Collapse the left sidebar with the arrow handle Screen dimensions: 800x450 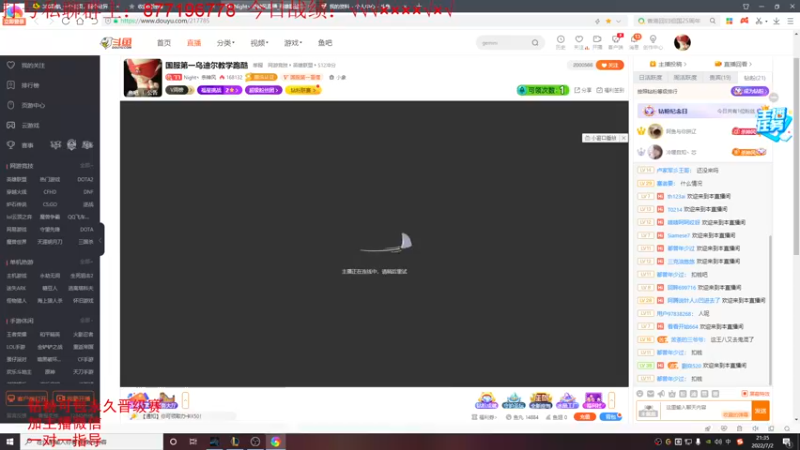point(102,240)
